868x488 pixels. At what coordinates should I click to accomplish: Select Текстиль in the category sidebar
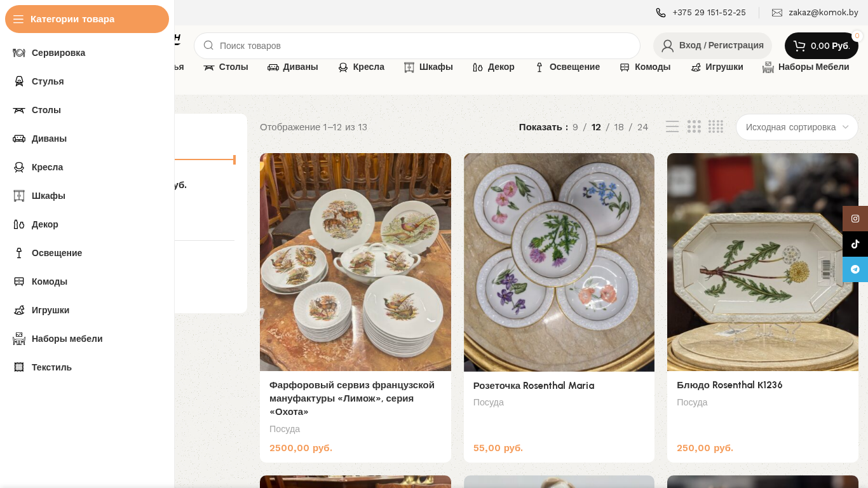coord(51,367)
